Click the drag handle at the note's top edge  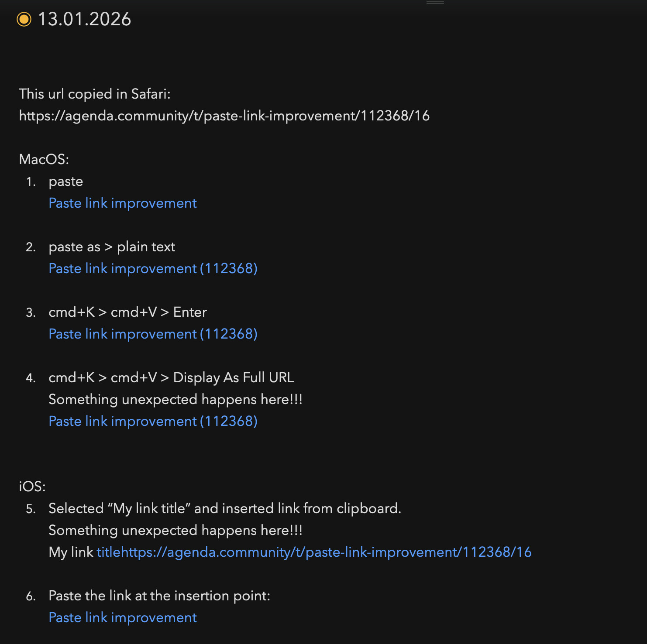coord(435,3)
